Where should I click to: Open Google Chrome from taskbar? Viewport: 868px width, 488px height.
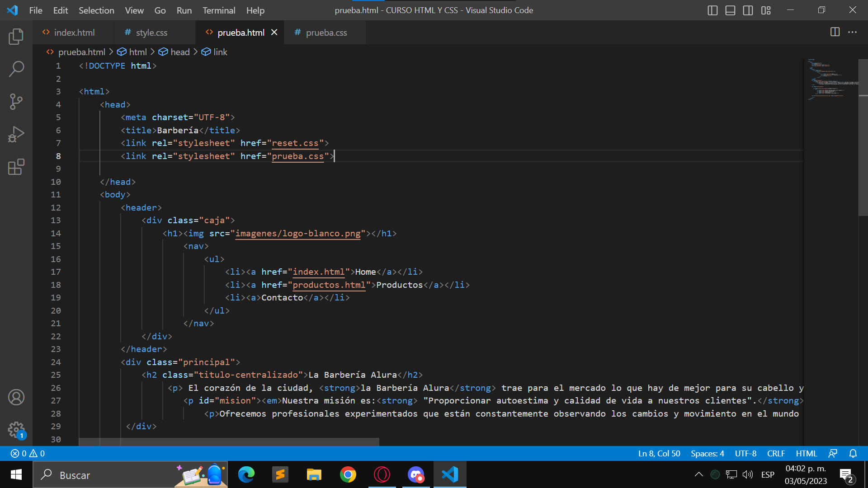tap(348, 474)
